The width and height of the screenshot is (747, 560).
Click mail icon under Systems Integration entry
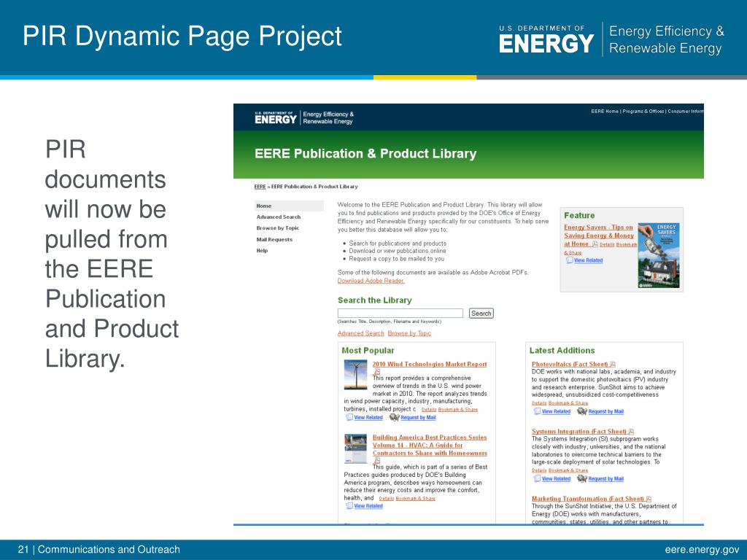point(581,478)
